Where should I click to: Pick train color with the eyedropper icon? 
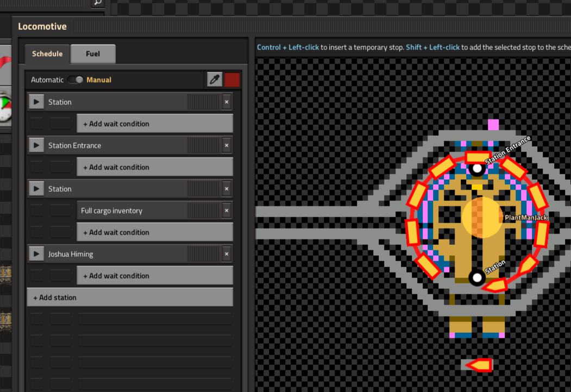pyautogui.click(x=215, y=80)
